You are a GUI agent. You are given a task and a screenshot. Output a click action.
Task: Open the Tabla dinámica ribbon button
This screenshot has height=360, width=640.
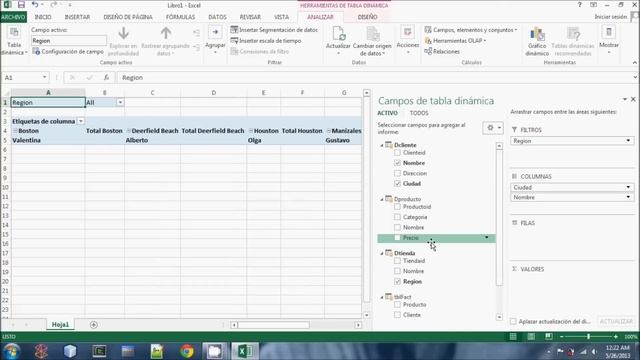pos(14,41)
